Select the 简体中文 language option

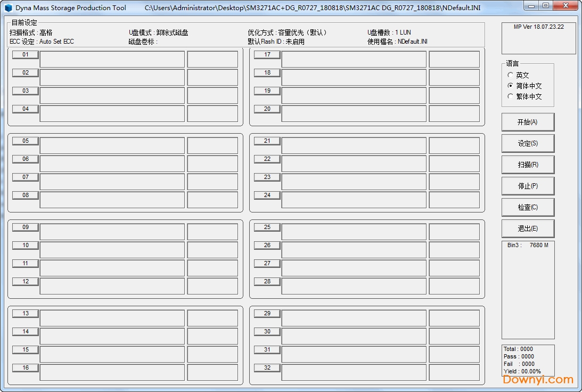tap(511, 86)
